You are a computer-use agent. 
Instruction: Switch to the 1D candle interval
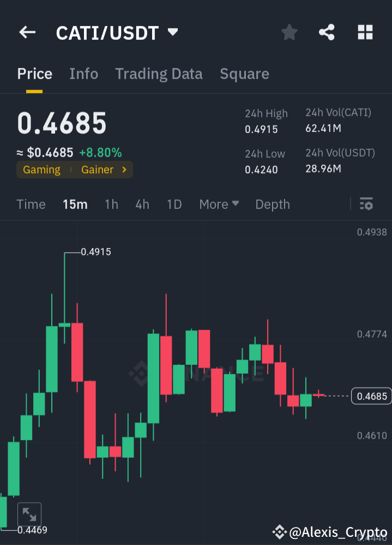click(x=174, y=204)
